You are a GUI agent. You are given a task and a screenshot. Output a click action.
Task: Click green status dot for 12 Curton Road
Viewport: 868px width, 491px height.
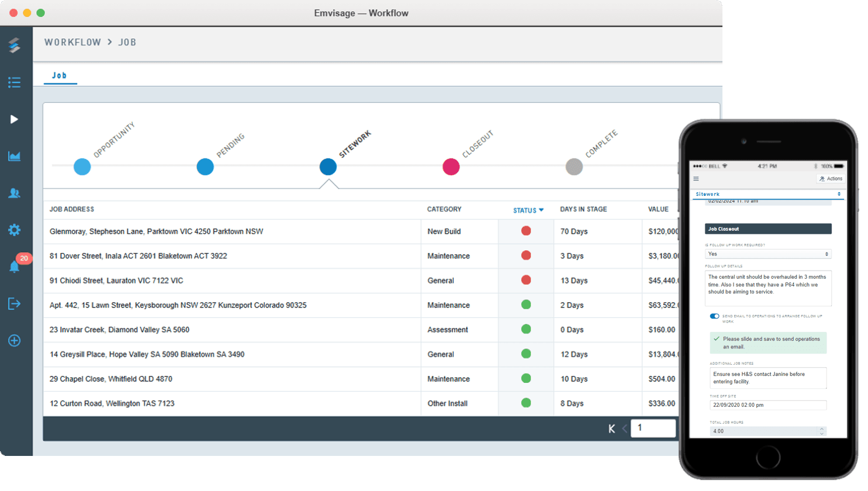pos(526,403)
